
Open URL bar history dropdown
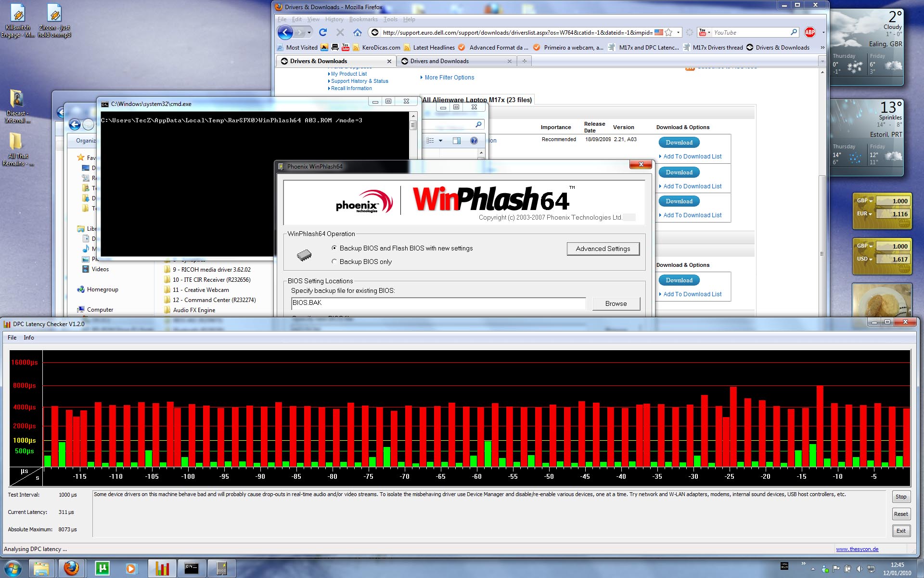pos(679,32)
